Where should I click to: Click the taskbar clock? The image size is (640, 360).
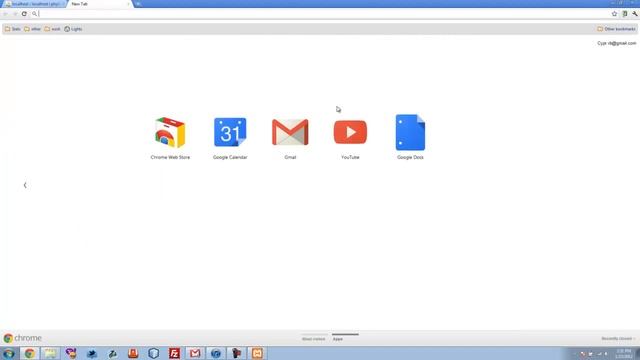coord(623,354)
